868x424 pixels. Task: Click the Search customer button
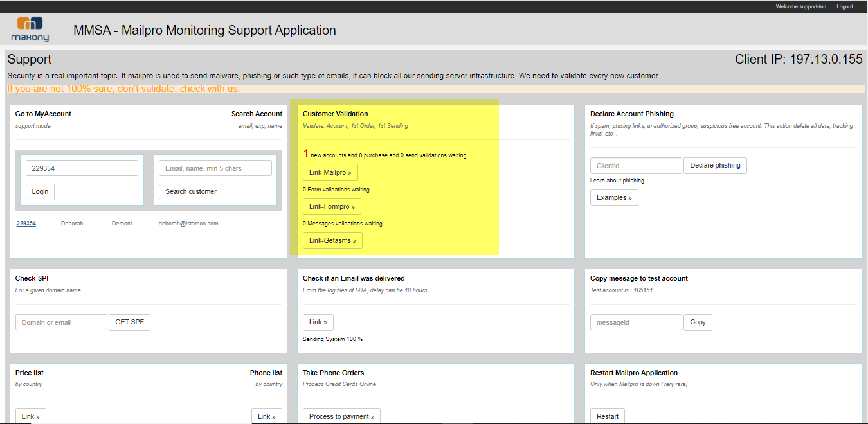point(190,191)
